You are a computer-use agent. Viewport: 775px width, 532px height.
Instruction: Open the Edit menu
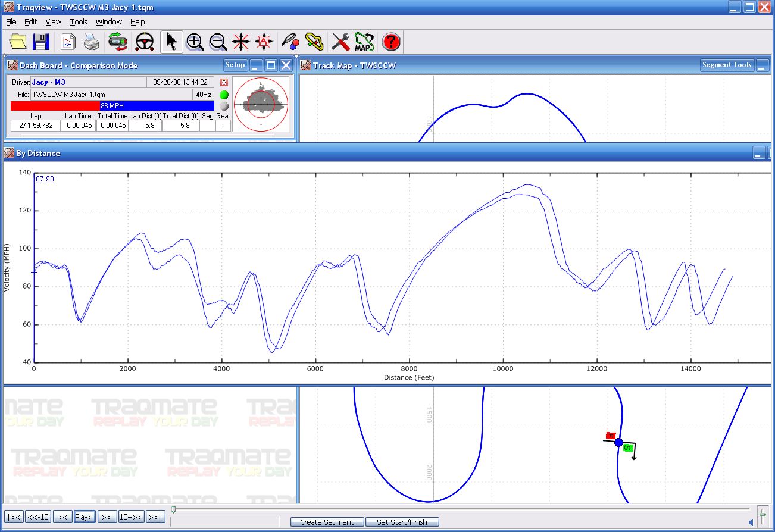tap(30, 21)
